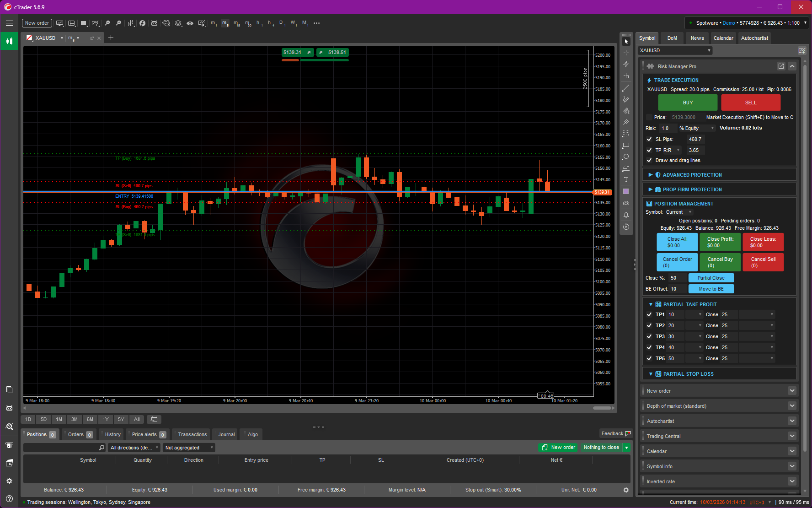812x508 pixels.
Task: Select the Text drawing tool
Action: tap(626, 179)
